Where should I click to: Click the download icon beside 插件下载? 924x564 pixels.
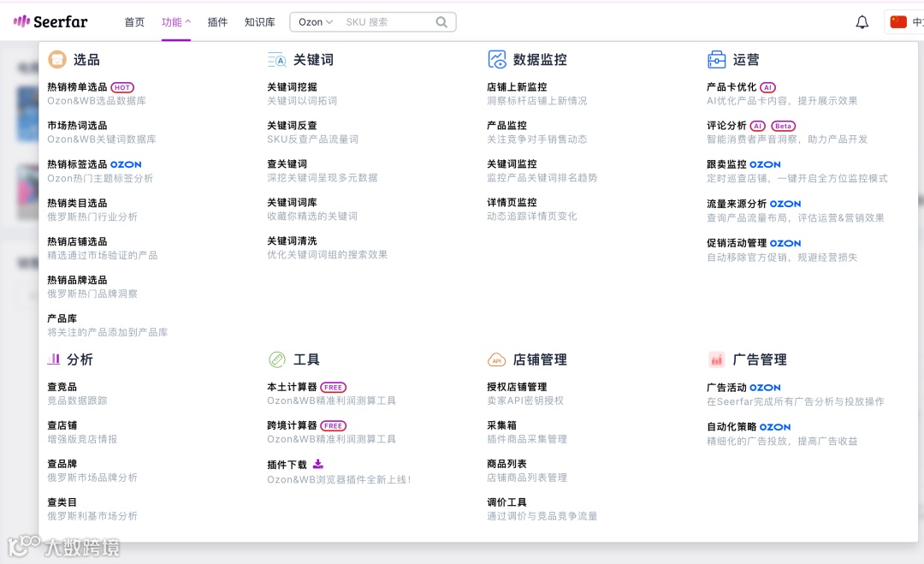pos(317,464)
